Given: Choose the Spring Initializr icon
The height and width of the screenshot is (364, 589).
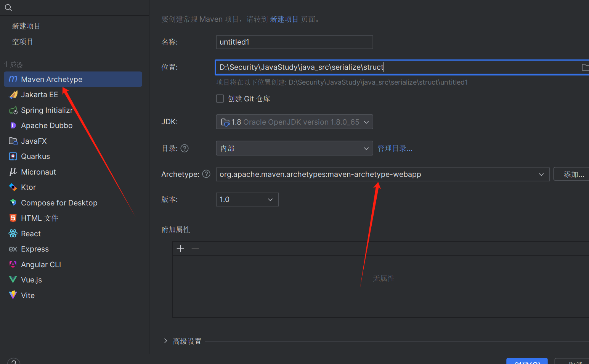Looking at the screenshot, I should coord(13,110).
